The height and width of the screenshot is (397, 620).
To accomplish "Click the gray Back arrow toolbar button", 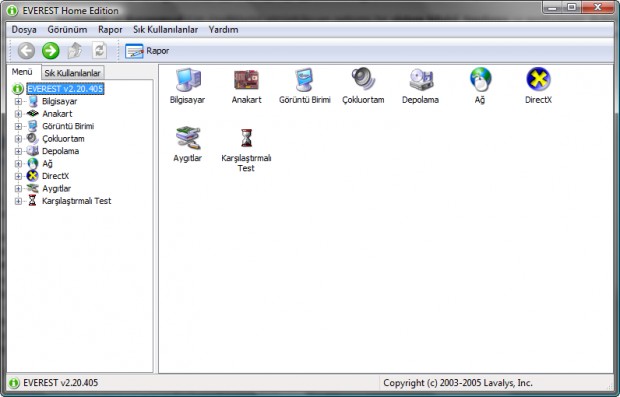I will click(26, 51).
